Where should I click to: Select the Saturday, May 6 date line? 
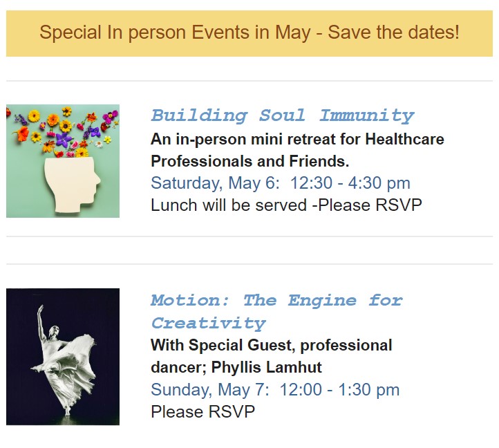[281, 183]
